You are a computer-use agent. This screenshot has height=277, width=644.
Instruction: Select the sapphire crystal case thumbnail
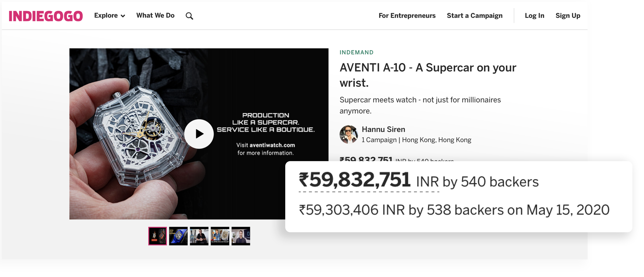coord(220,236)
